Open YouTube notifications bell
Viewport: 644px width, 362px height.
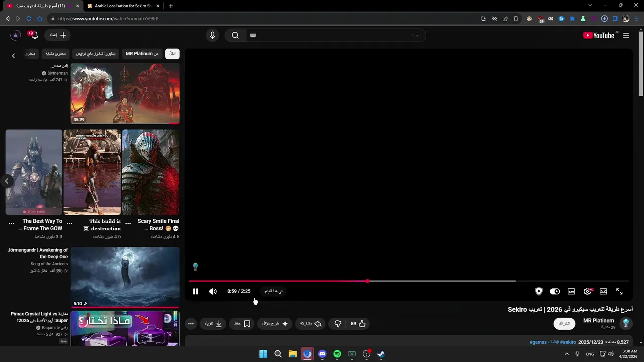(x=34, y=35)
